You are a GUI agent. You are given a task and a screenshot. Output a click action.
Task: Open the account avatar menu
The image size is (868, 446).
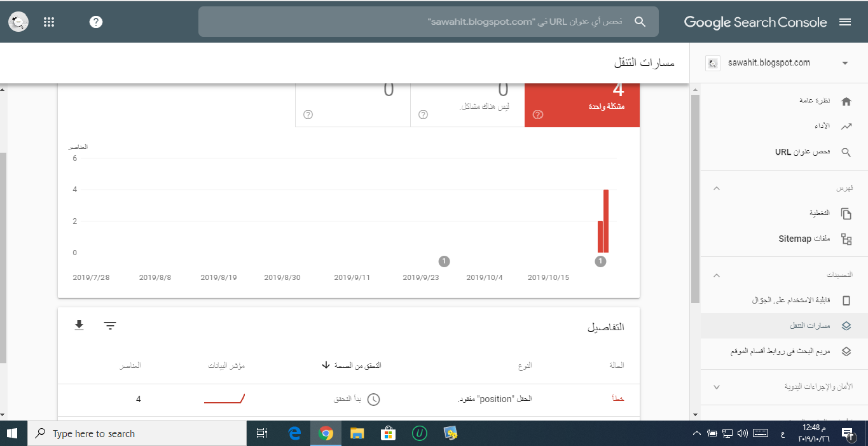(18, 22)
